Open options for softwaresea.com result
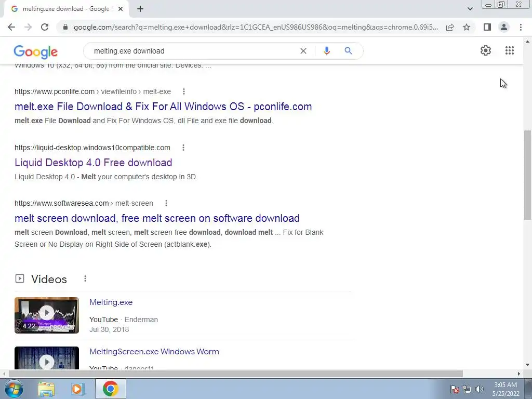Viewport: 532px width, 399px height. [166, 203]
